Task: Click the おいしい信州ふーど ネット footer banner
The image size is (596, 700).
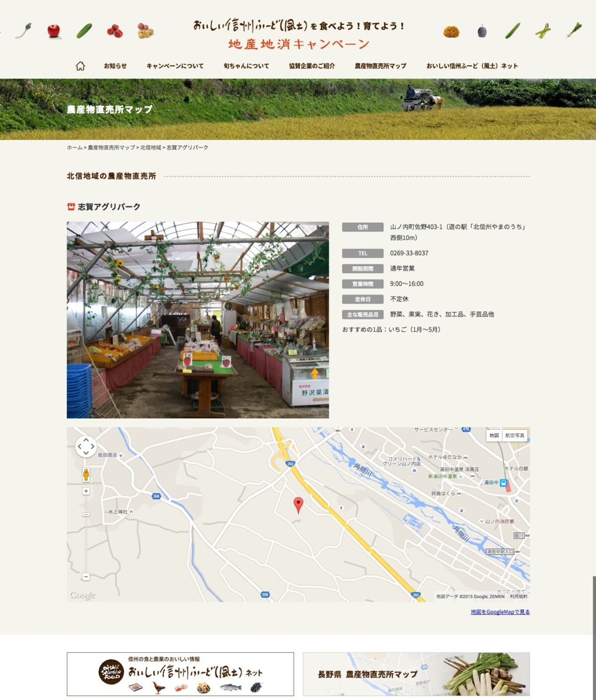Action: [180, 674]
